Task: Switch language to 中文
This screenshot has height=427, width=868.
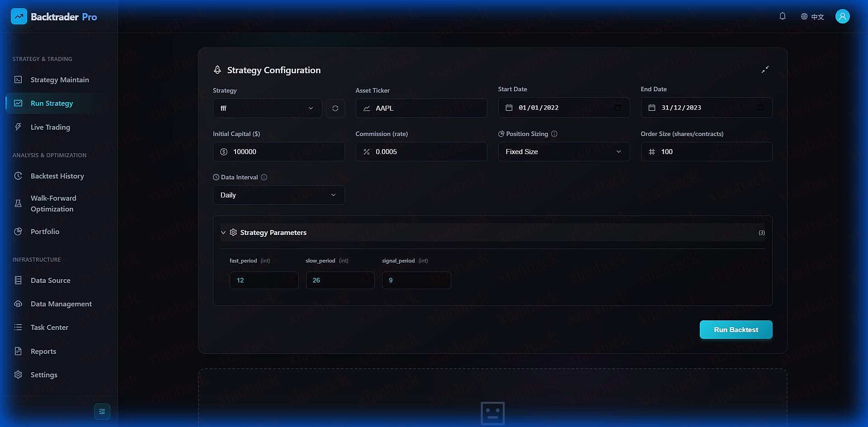Action: coord(812,16)
